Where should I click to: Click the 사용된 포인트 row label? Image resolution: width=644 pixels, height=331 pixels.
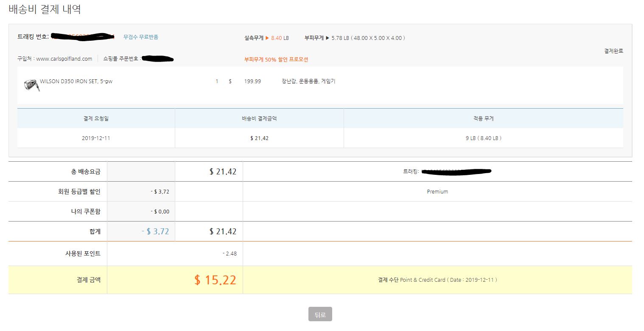pyautogui.click(x=80, y=253)
